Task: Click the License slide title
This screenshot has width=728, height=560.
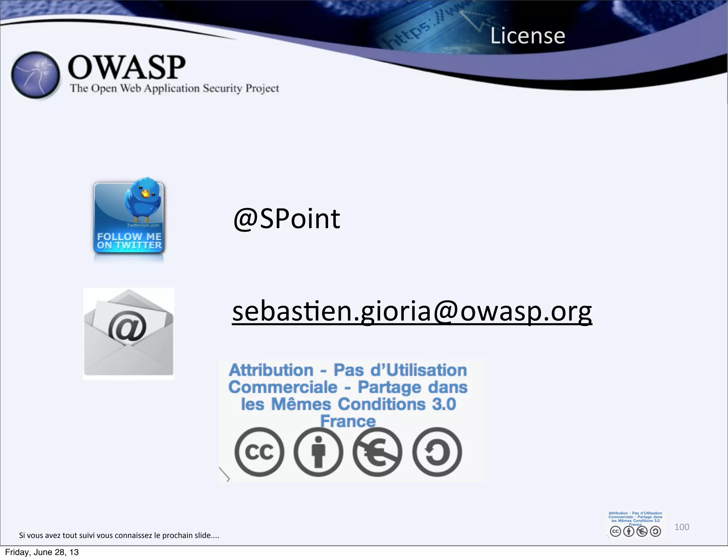Action: (528, 36)
